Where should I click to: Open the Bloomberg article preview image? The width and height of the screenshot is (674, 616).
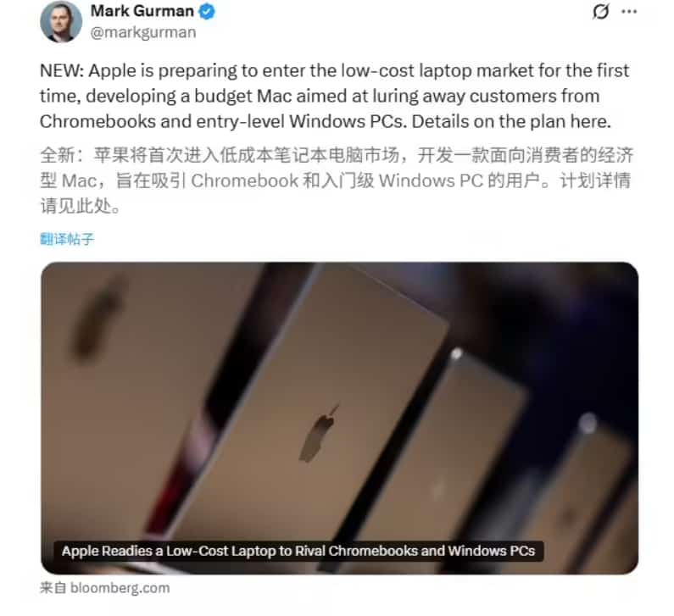(x=339, y=418)
